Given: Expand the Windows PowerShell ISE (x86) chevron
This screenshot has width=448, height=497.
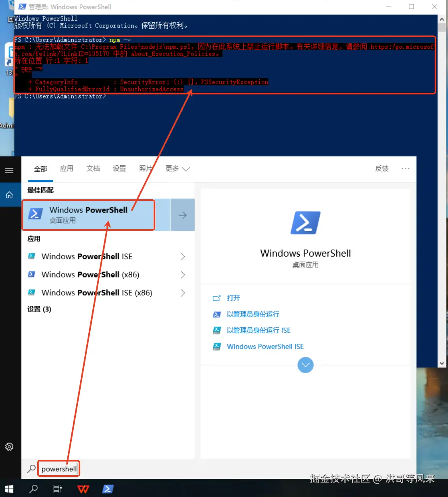Looking at the screenshot, I should tap(183, 293).
